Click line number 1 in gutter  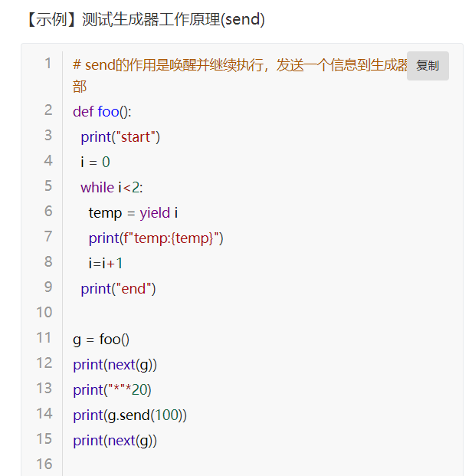(x=48, y=64)
